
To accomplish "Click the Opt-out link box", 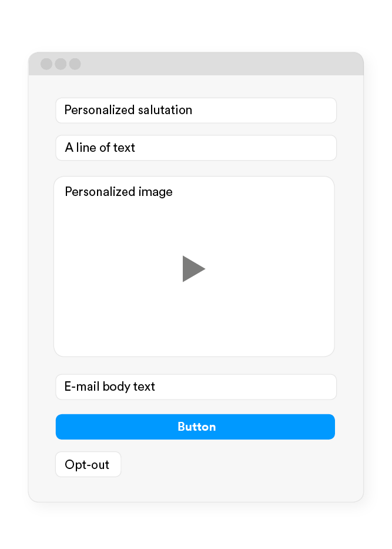I will click(x=88, y=464).
